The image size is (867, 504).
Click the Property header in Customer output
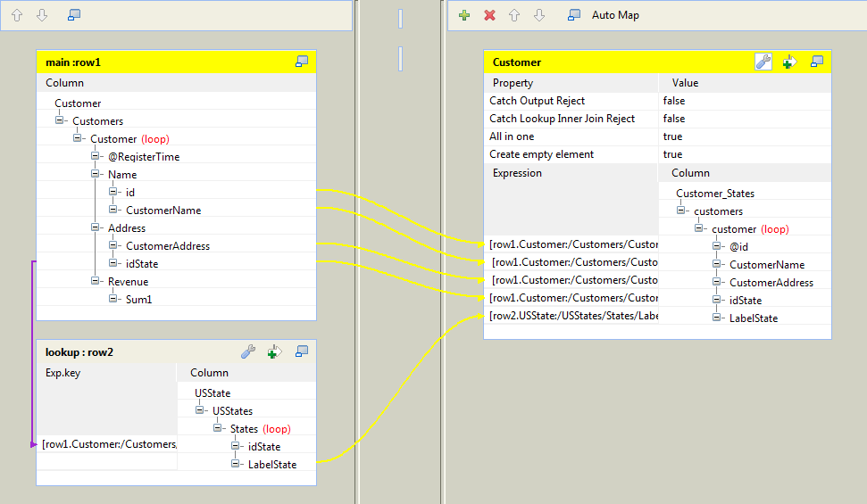pos(513,83)
